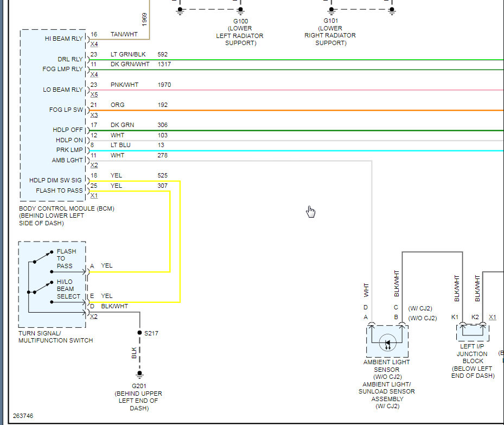Click circuit number 592

tap(163, 54)
